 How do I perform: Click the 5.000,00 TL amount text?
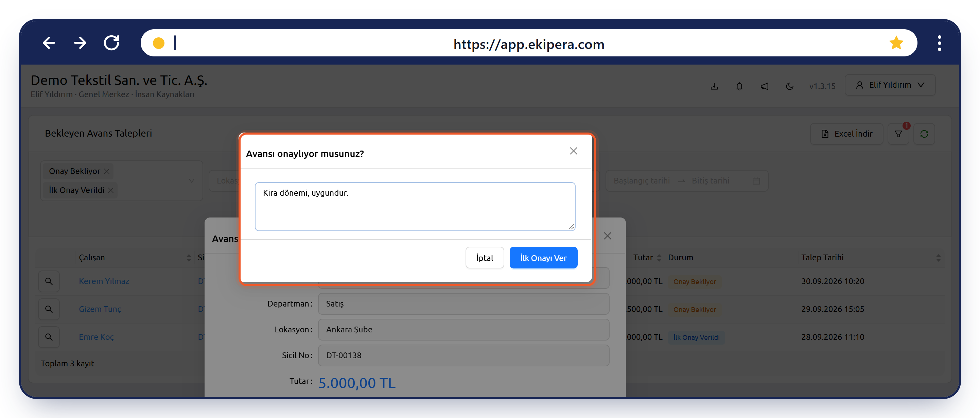[x=357, y=383]
